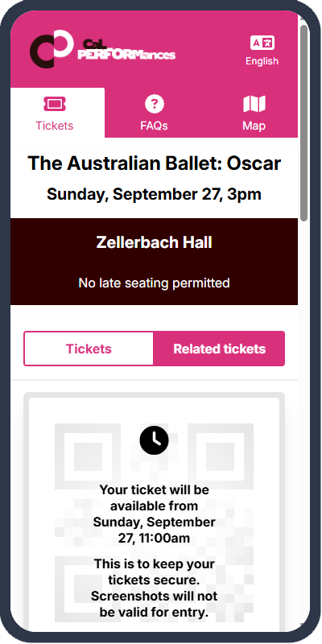Viewport: 322px width, 644px height.
Task: Switch to the Tickets segmented view
Action: (89, 349)
